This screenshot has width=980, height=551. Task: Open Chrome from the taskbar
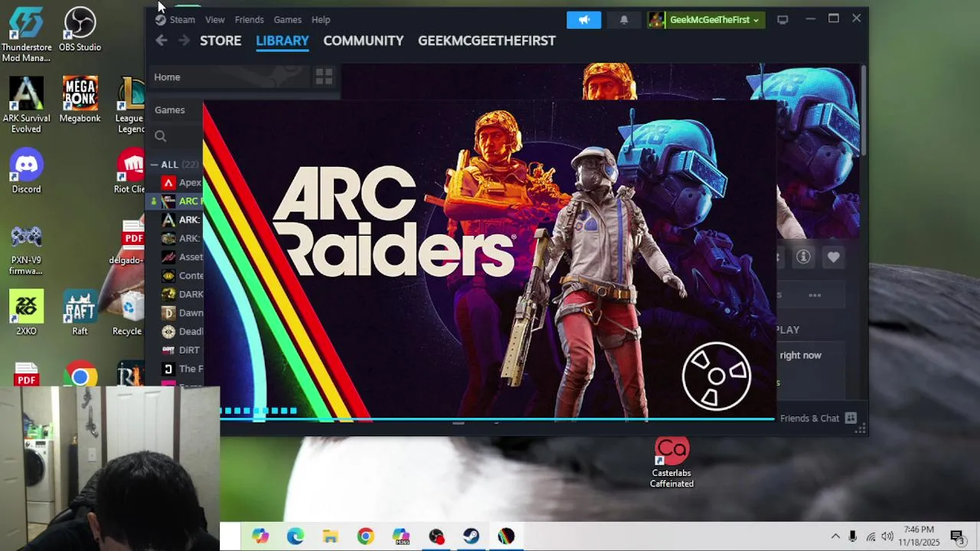(x=365, y=536)
